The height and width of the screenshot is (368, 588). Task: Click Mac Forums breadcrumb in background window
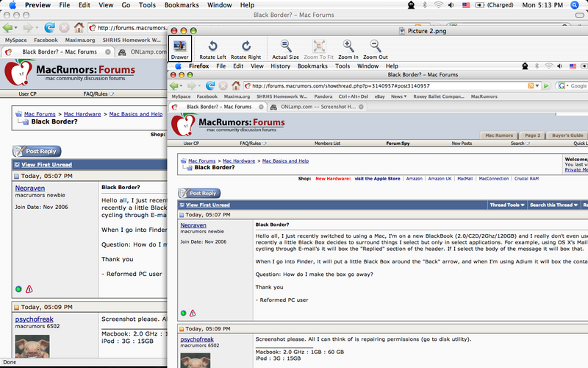[x=40, y=114]
